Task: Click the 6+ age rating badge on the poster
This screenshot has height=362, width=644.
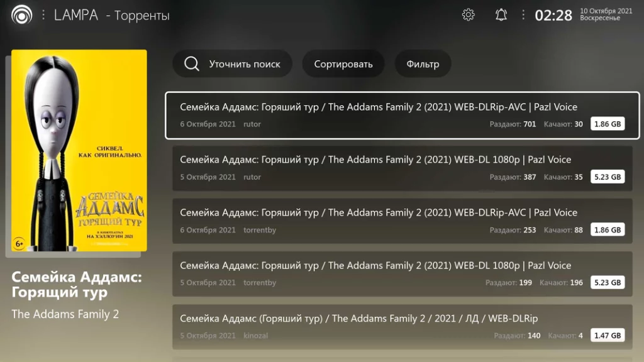Action: pos(19,243)
